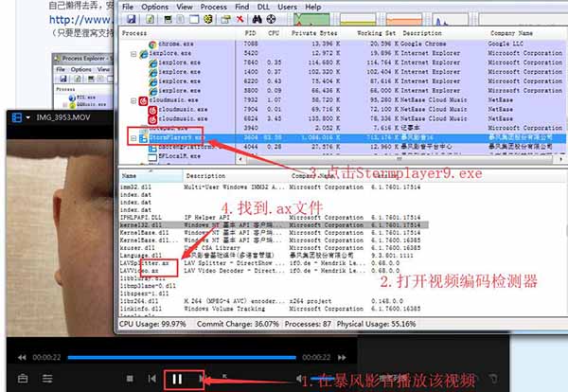Click the Save toolbar icon in Process Explorer
The image size is (568, 392).
(x=132, y=19)
